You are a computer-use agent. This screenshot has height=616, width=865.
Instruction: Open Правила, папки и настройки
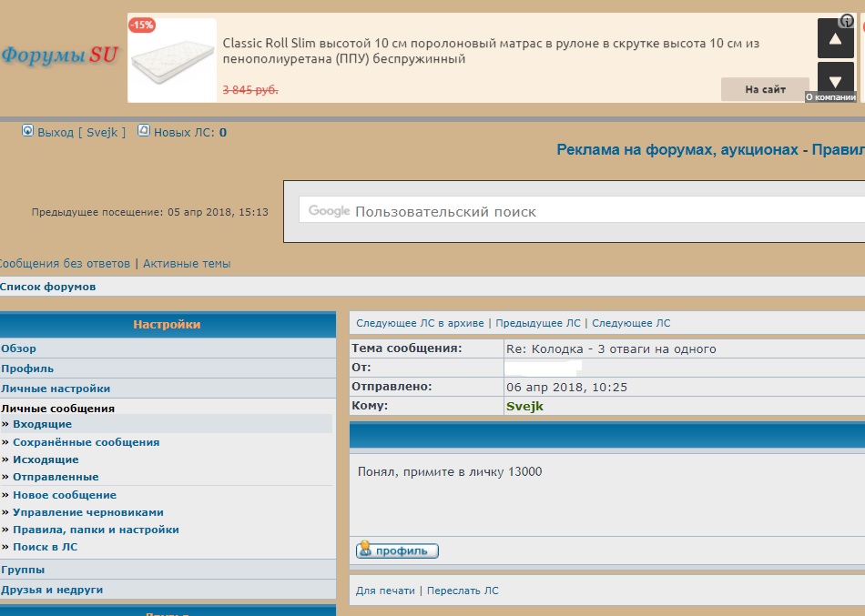coord(96,530)
